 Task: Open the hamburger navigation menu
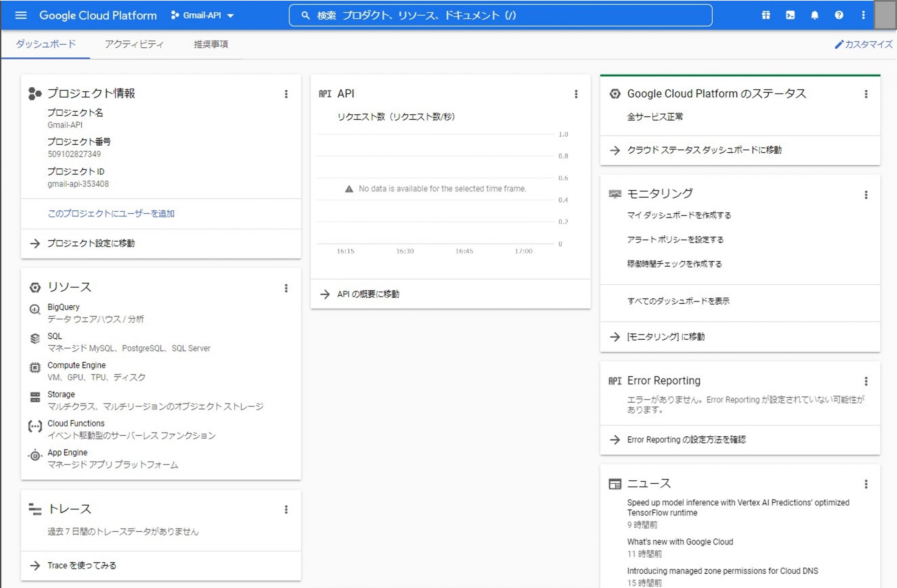(21, 15)
